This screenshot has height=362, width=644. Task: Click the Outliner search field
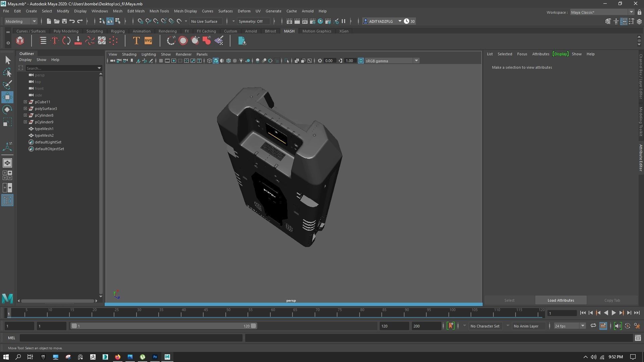[x=61, y=68]
